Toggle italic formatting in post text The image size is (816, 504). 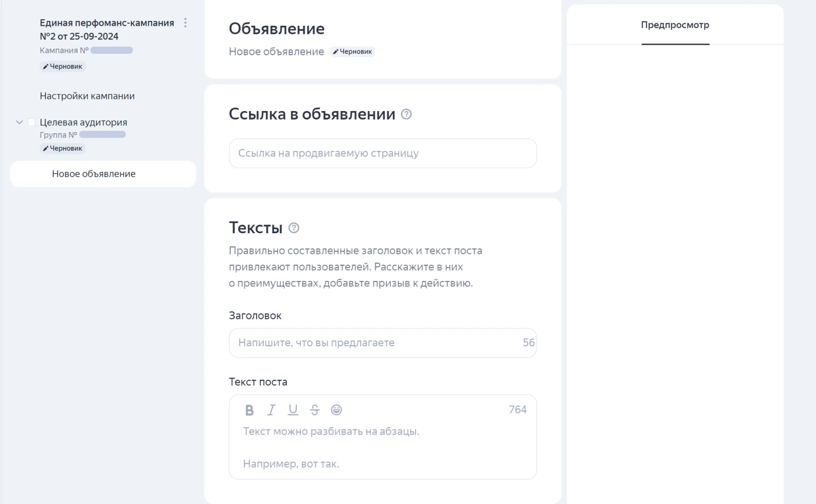click(271, 410)
